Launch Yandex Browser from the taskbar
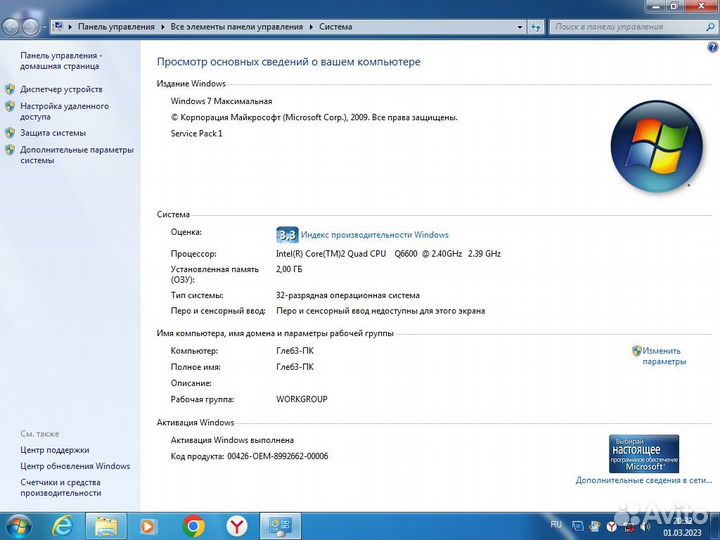 pos(236,526)
